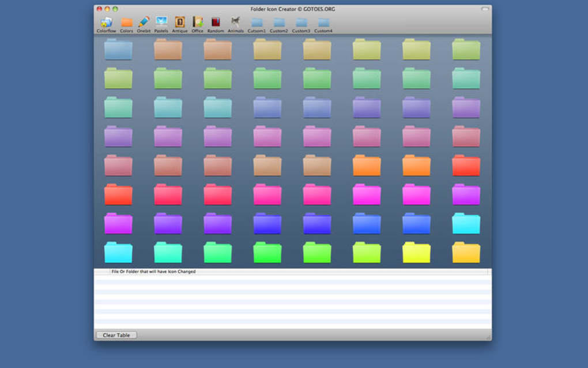Select the Colorflow icon set

pyautogui.click(x=105, y=22)
